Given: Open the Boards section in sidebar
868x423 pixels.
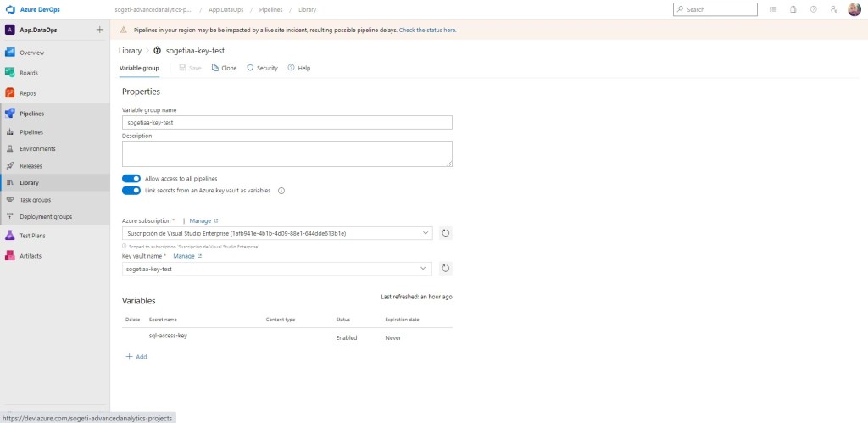Looking at the screenshot, I should tap(29, 73).
